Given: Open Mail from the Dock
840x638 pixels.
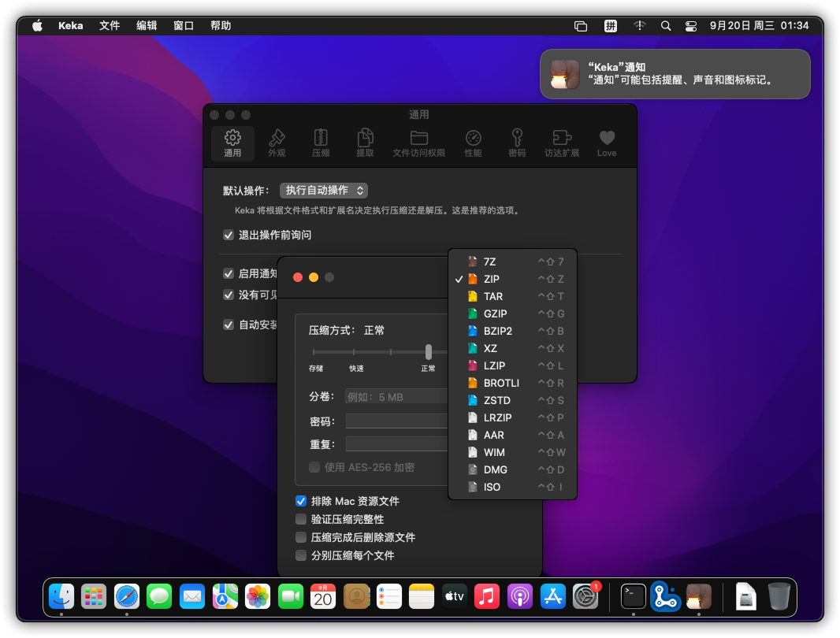Looking at the screenshot, I should [x=191, y=596].
